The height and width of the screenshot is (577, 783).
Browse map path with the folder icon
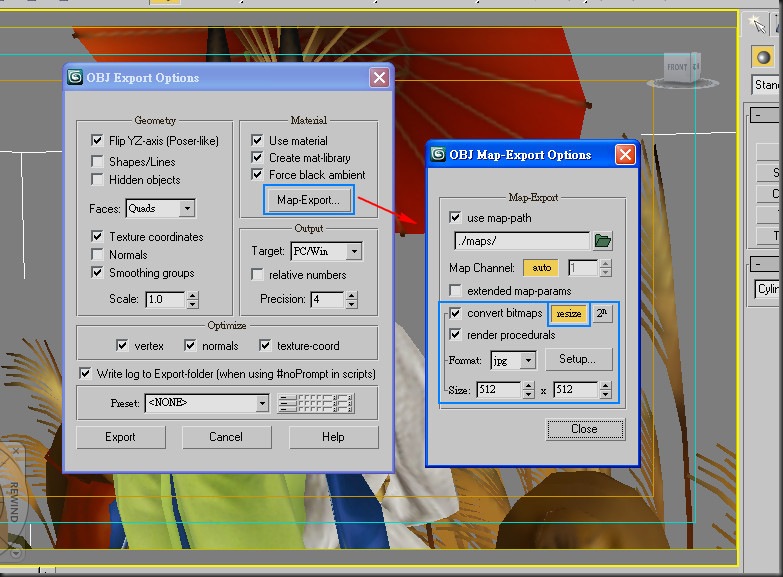(x=603, y=241)
